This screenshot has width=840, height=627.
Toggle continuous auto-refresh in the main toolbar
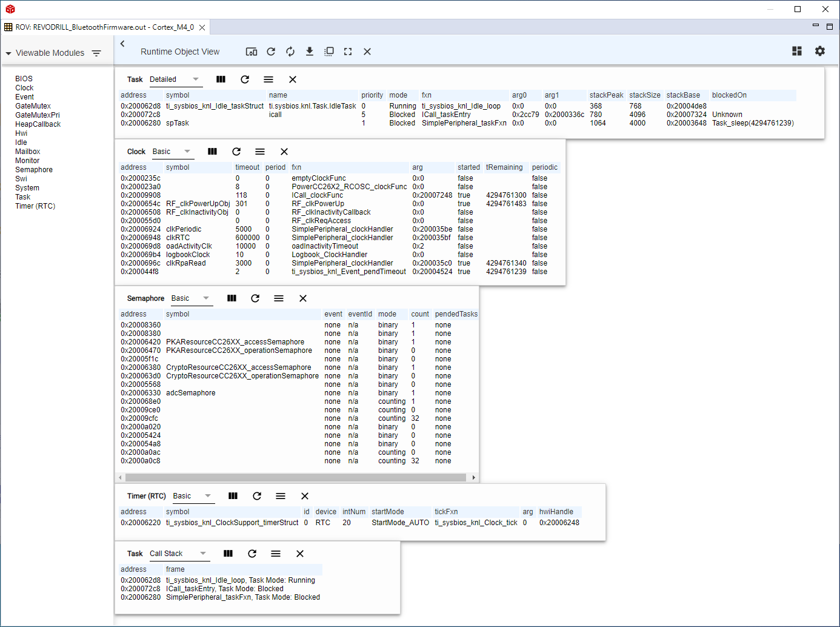(290, 52)
